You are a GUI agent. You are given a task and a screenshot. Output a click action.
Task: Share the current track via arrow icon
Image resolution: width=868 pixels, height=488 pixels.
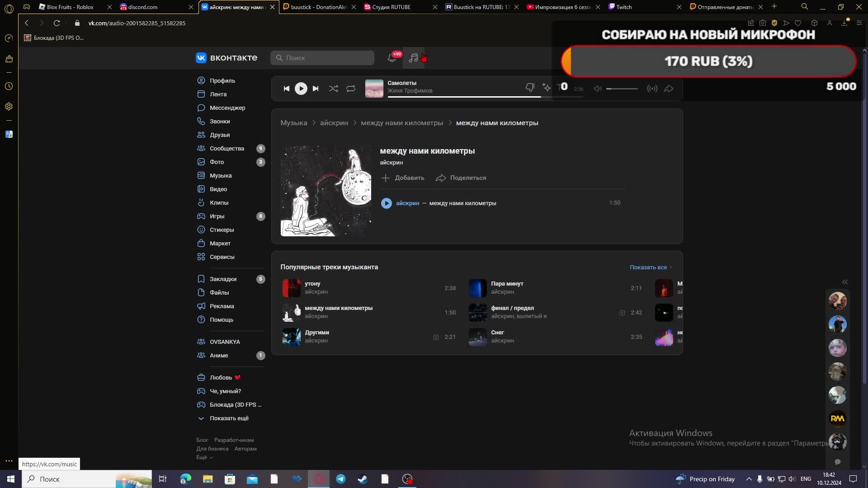tap(669, 89)
